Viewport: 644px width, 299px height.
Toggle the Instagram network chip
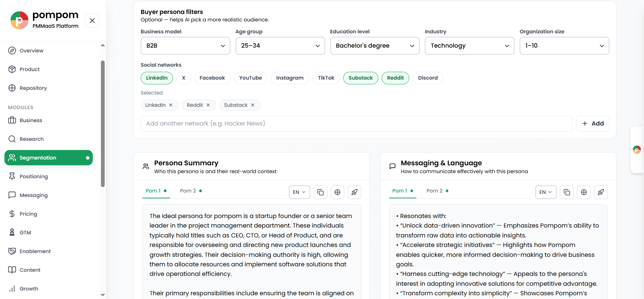pos(290,78)
